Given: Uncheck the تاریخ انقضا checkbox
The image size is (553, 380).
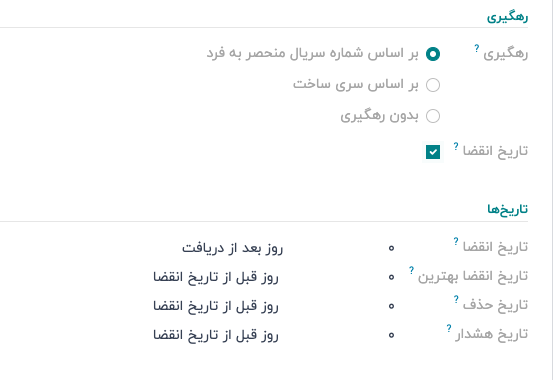Looking at the screenshot, I should tap(433, 152).
